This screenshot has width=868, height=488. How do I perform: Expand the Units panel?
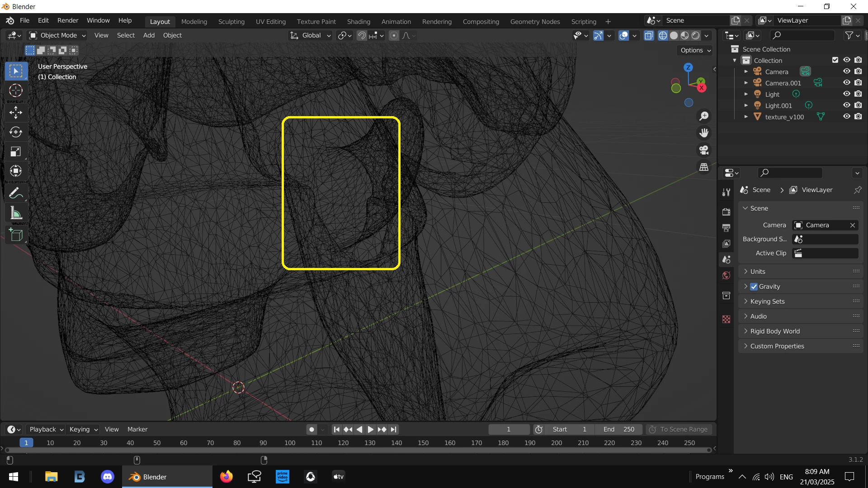758,272
